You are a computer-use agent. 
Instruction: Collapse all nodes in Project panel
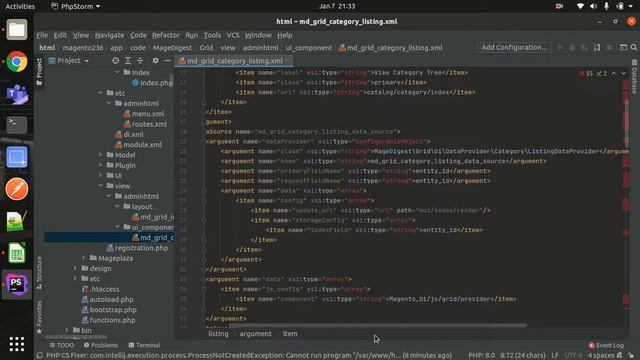(140, 60)
